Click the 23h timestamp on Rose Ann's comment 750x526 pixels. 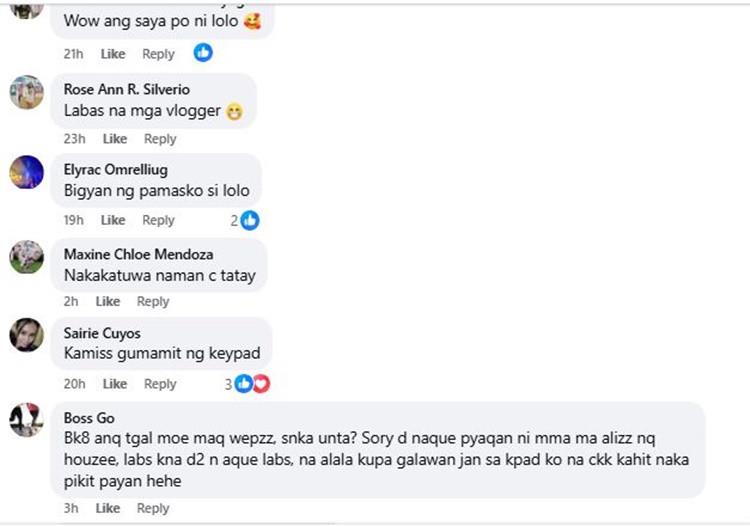74,139
